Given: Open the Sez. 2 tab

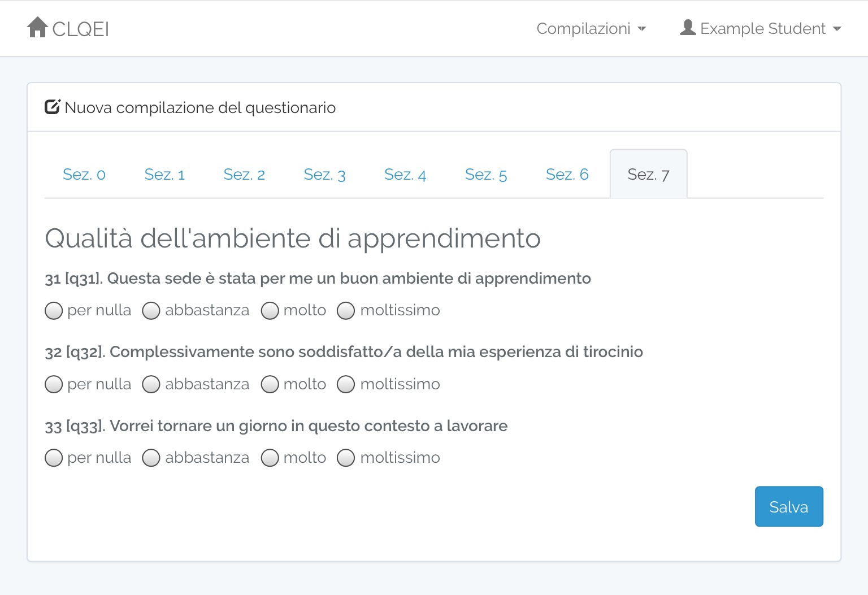Looking at the screenshot, I should coord(244,174).
